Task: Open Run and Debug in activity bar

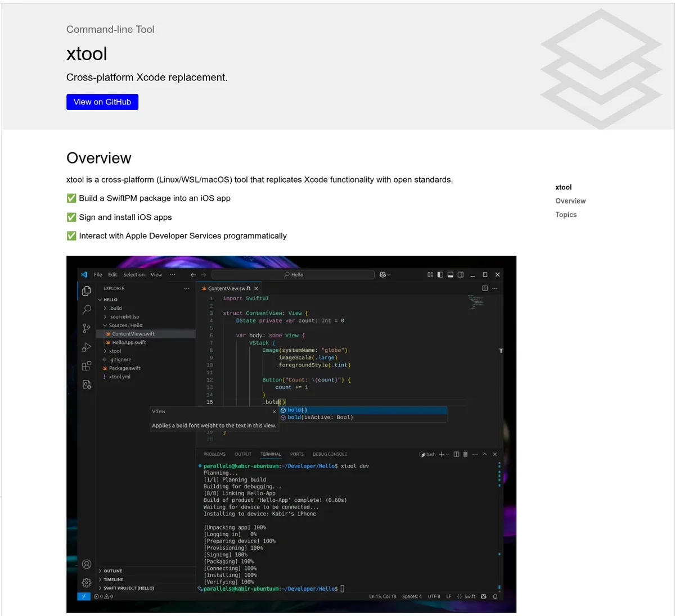Action: coord(87,347)
